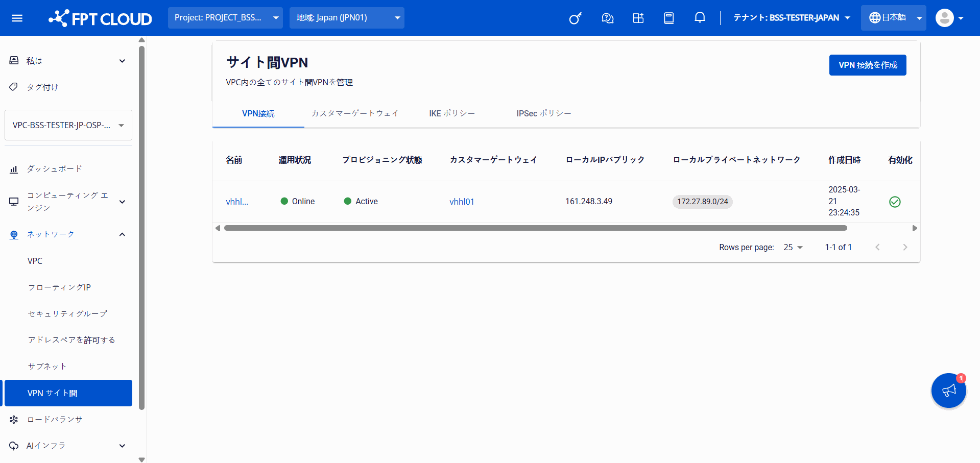Image resolution: width=980 pixels, height=463 pixels.
Task: Click the table scroll right arrow
Action: click(915, 228)
